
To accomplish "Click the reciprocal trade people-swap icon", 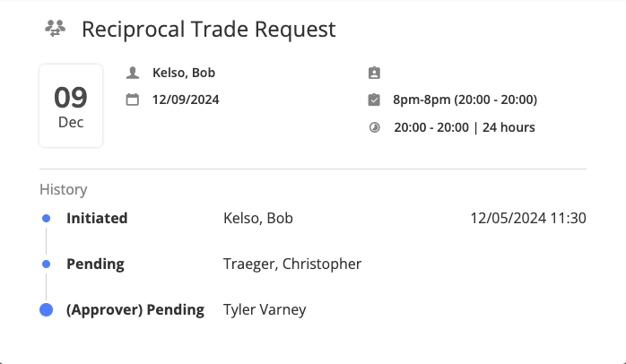I will pyautogui.click(x=55, y=29).
